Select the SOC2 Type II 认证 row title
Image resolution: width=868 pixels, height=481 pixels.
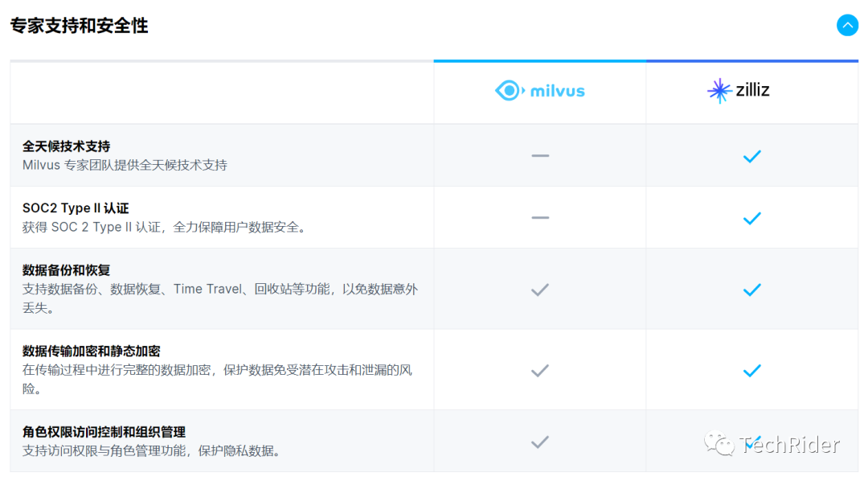coord(76,208)
